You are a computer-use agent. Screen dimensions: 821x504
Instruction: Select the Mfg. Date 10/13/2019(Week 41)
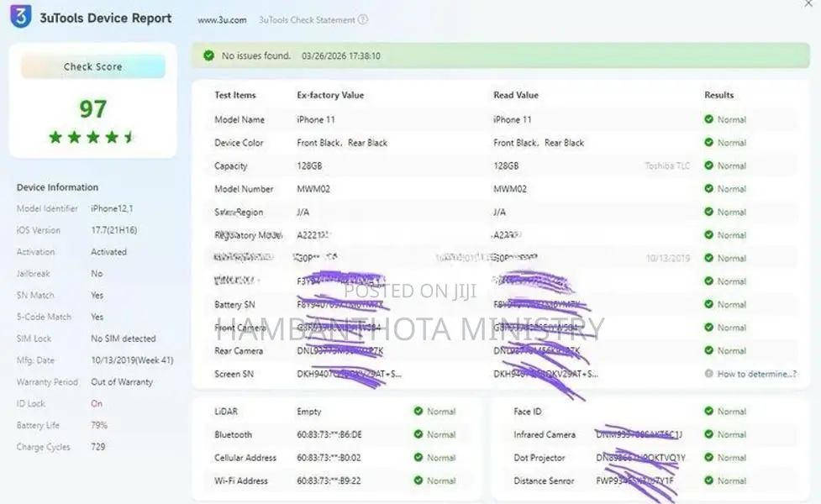[x=132, y=360]
